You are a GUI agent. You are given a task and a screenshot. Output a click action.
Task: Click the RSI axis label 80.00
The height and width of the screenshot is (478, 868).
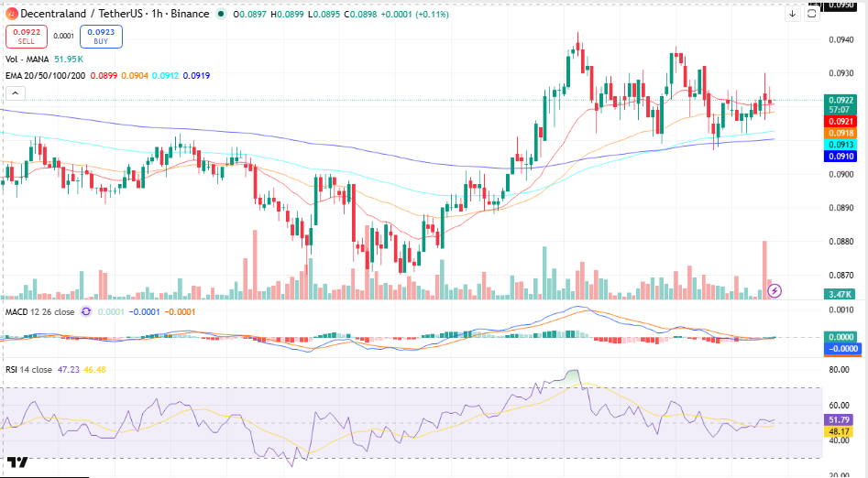(840, 370)
